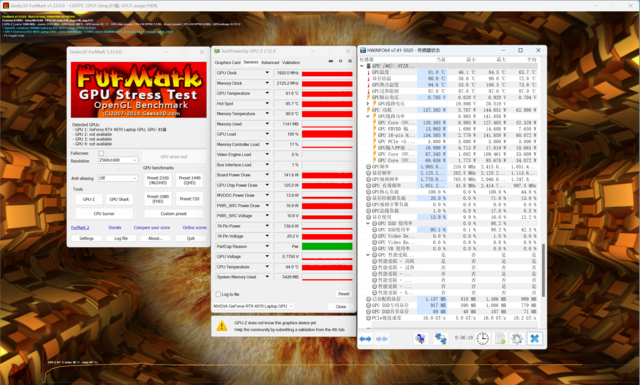Image resolution: width=640 pixels, height=385 pixels.
Task: Click GPU-Z Reset button
Action: [x=343, y=294]
